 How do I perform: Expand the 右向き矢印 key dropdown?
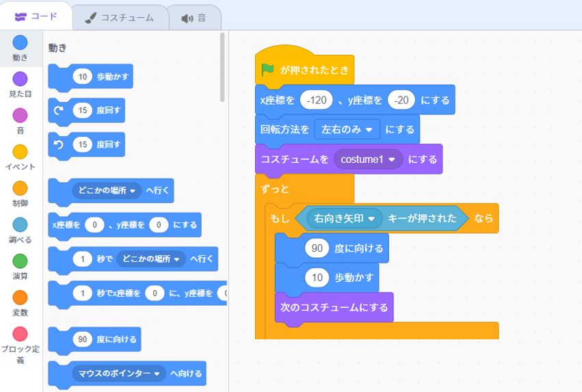(x=345, y=218)
